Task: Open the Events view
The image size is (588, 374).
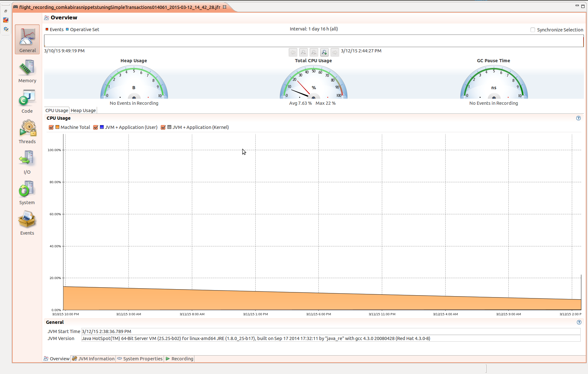Action: click(27, 222)
